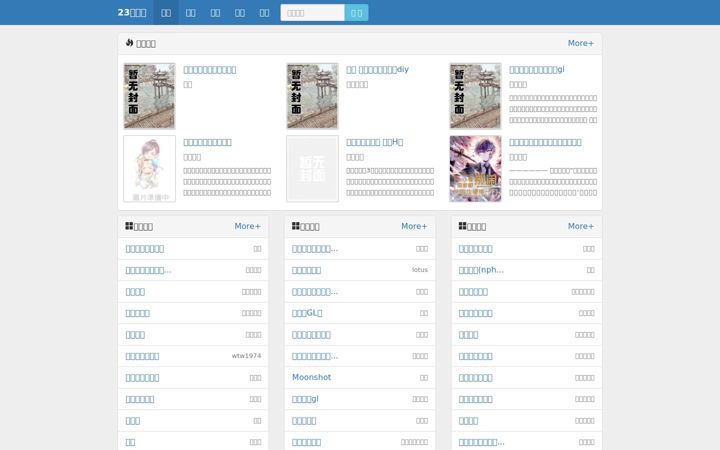The width and height of the screenshot is (720, 450).
Task: Click the cover thumbnail beside the featured gl title
Action: (x=475, y=96)
